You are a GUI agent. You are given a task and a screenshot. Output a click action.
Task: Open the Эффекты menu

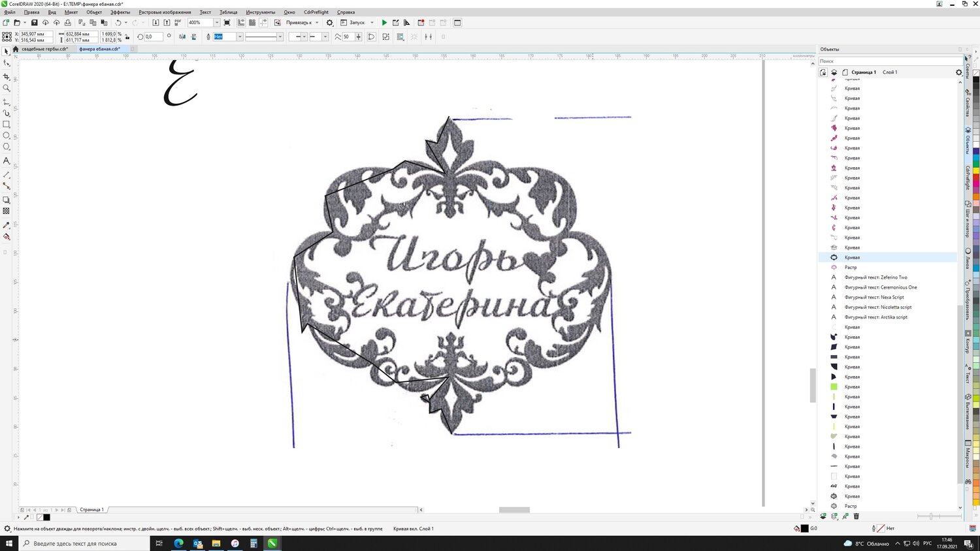pyautogui.click(x=120, y=12)
